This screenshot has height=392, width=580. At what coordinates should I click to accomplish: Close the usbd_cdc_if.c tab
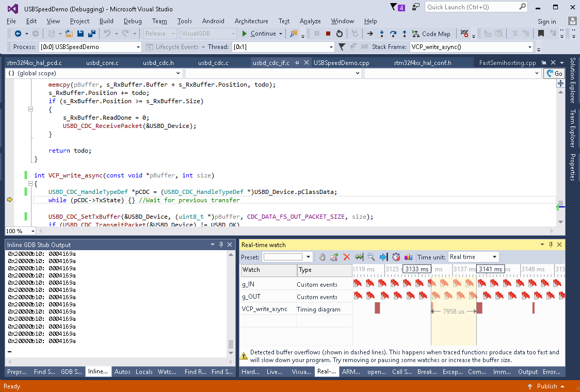[307, 63]
